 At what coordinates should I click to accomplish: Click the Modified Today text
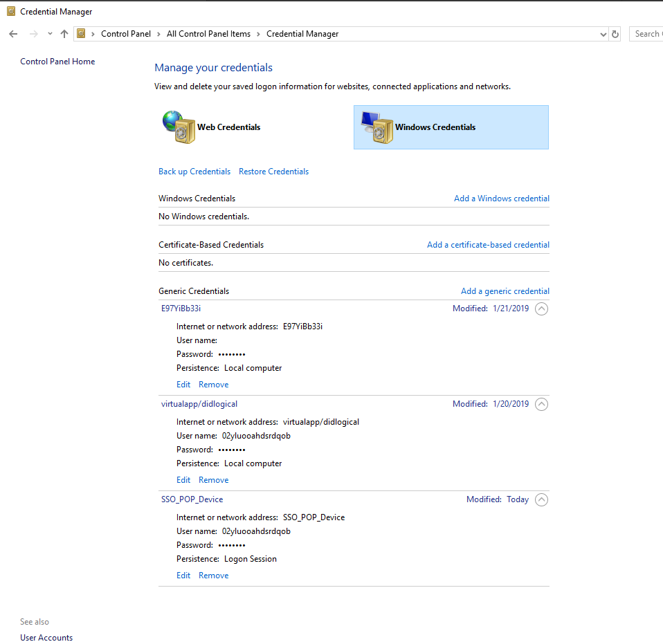498,499
